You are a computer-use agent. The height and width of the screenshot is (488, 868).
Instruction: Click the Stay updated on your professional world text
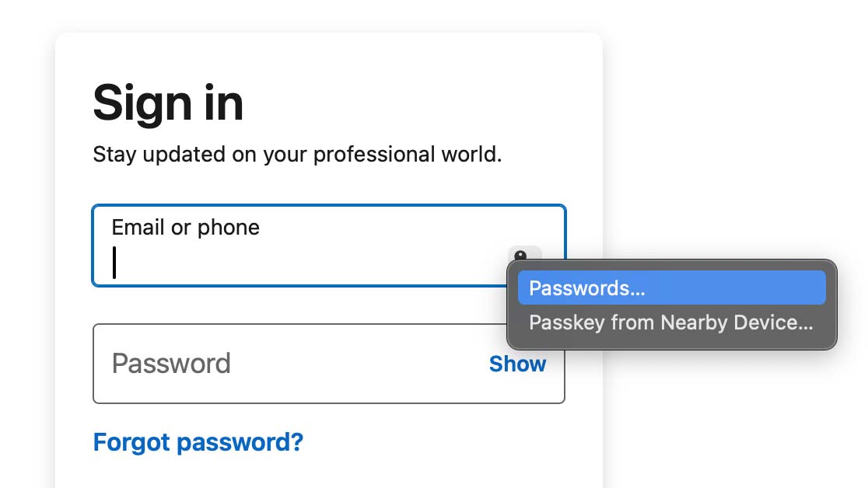pos(297,155)
